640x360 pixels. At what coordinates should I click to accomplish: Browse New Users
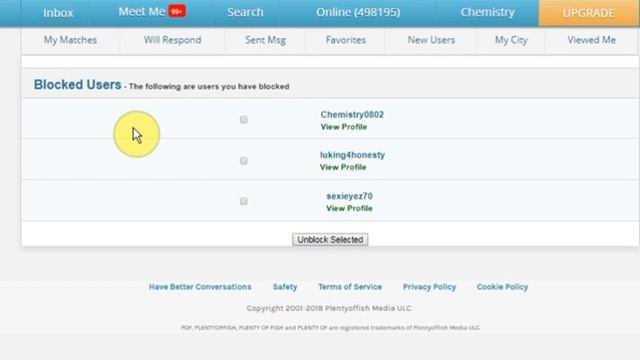coord(431,40)
